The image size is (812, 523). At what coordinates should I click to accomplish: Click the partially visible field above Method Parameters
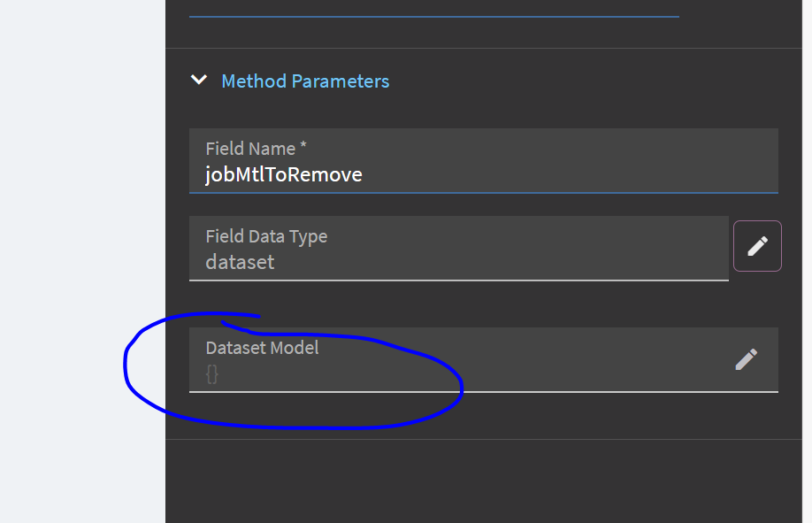[x=434, y=9]
